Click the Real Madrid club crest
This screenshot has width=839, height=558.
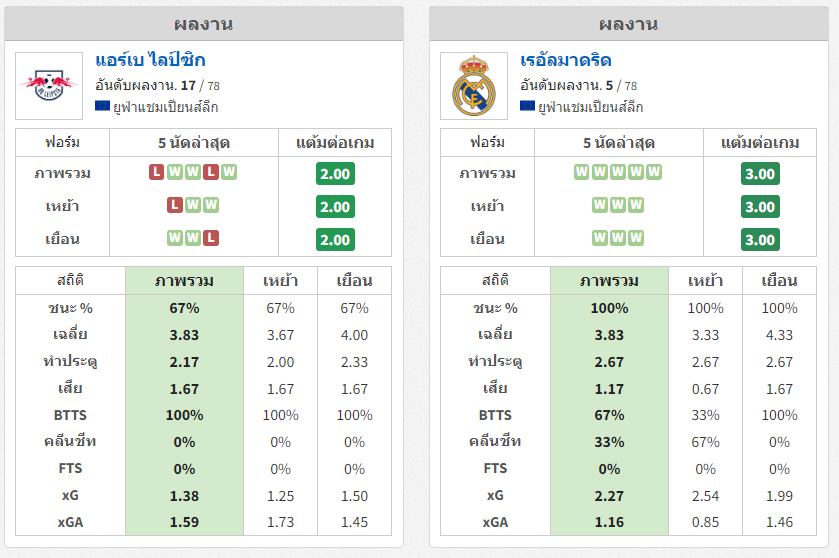pyautogui.click(x=474, y=86)
